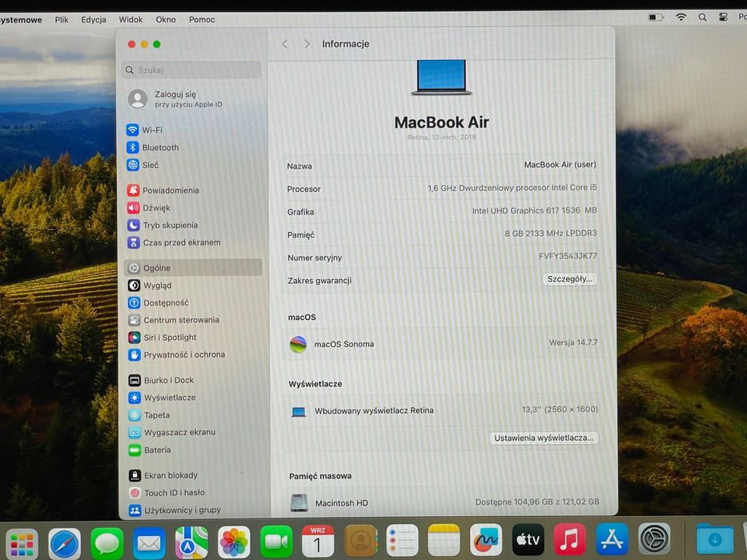Open Dźwięk sound settings

[149, 208]
